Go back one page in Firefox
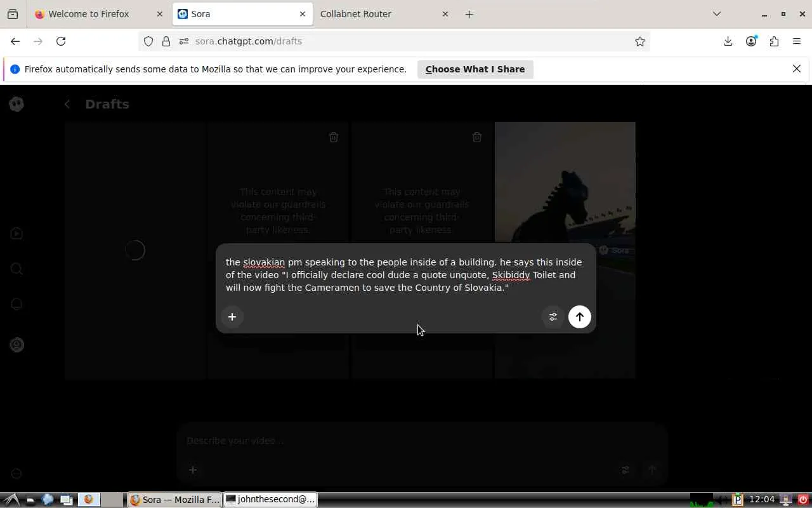 (x=15, y=41)
